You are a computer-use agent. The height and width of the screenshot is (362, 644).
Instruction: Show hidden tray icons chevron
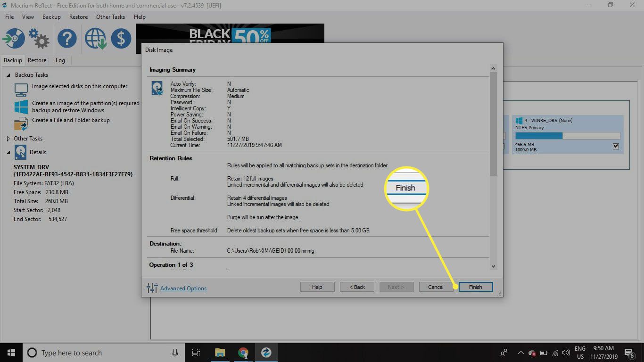[520, 353]
